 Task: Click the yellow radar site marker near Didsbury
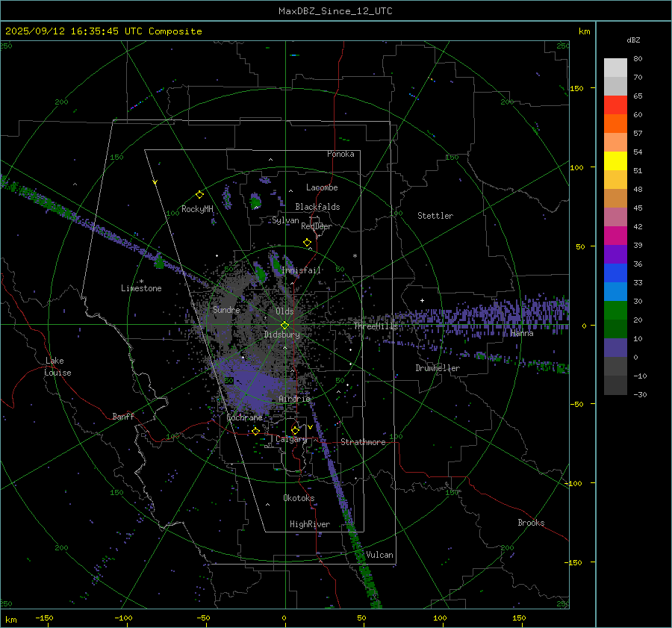[x=284, y=326]
